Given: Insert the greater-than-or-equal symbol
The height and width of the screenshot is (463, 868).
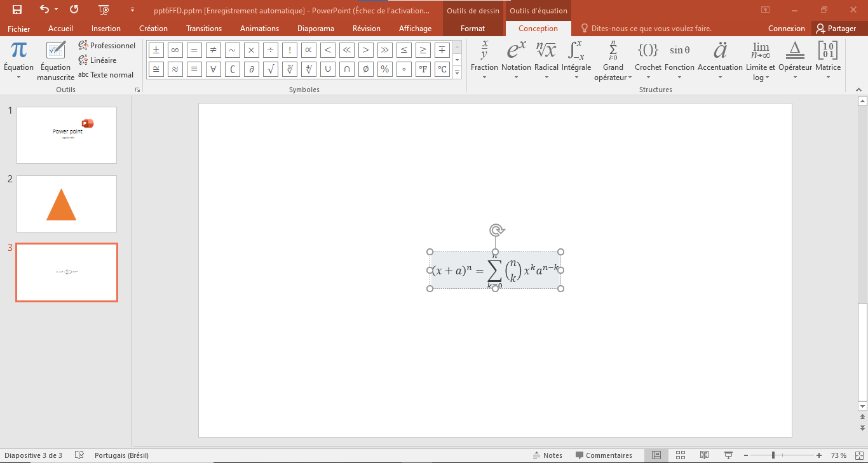Looking at the screenshot, I should [x=423, y=50].
